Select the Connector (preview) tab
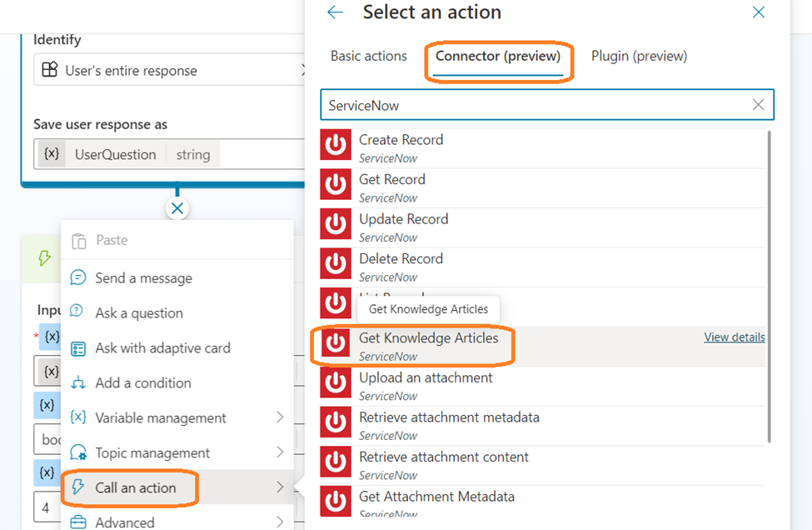 pyautogui.click(x=498, y=57)
